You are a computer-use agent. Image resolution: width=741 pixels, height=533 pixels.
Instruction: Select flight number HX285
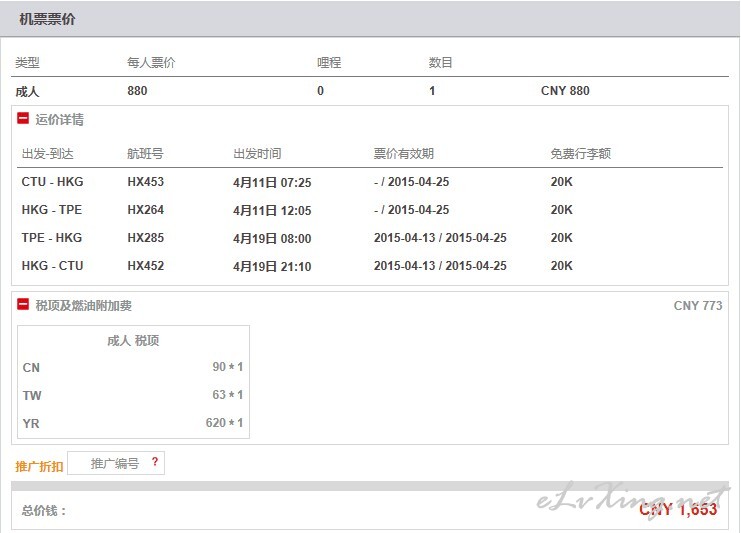point(145,238)
